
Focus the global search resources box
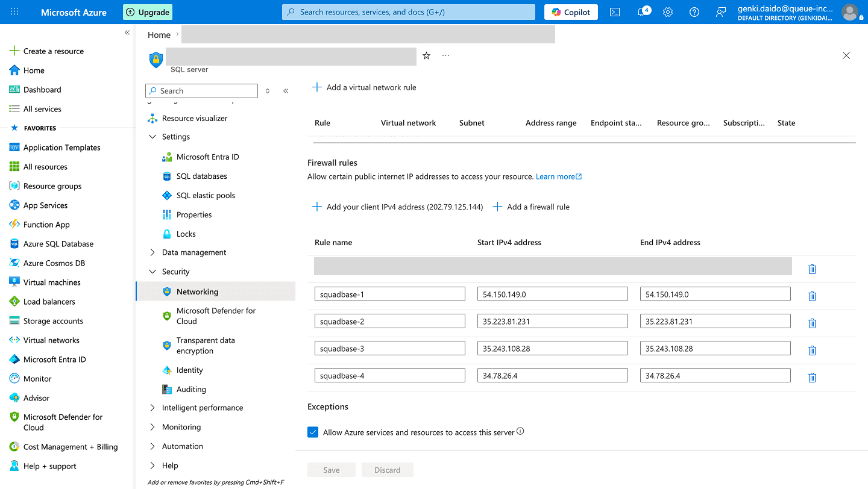coord(409,12)
